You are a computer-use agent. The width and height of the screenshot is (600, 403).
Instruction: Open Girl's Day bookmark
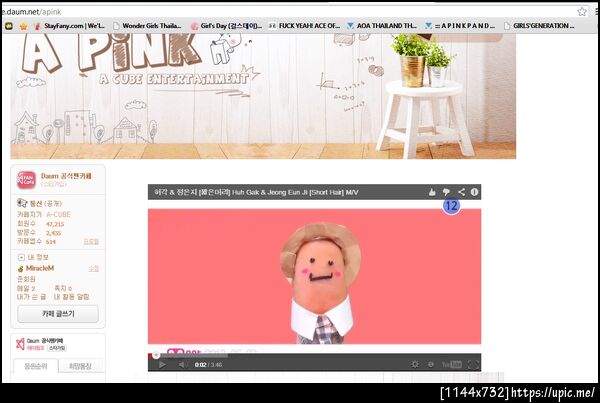pyautogui.click(x=227, y=26)
